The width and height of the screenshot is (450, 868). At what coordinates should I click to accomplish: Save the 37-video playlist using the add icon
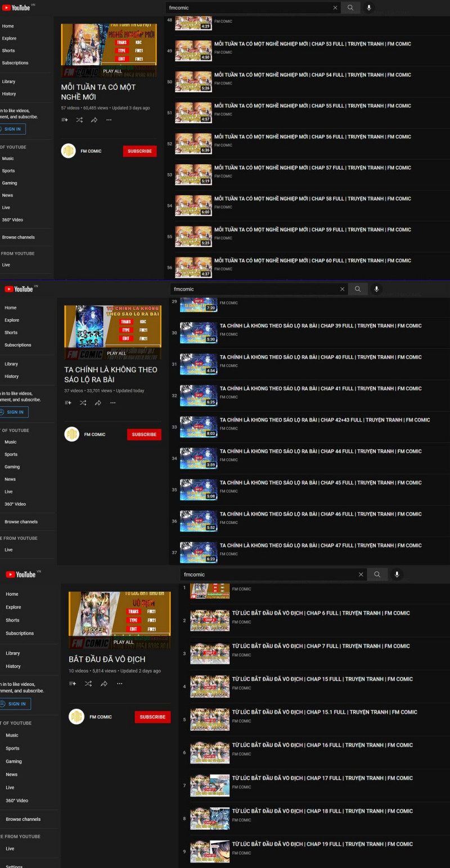68,403
